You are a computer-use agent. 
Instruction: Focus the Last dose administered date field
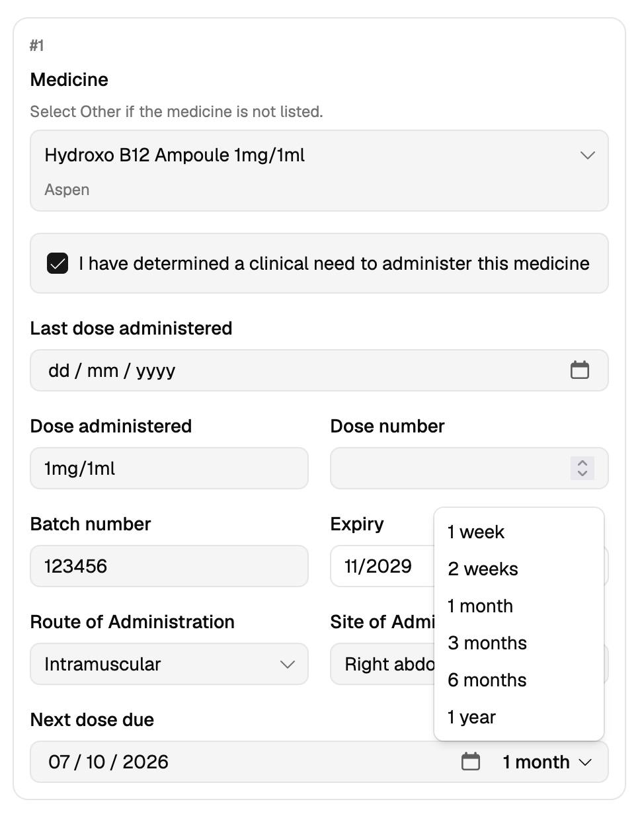coord(319,370)
